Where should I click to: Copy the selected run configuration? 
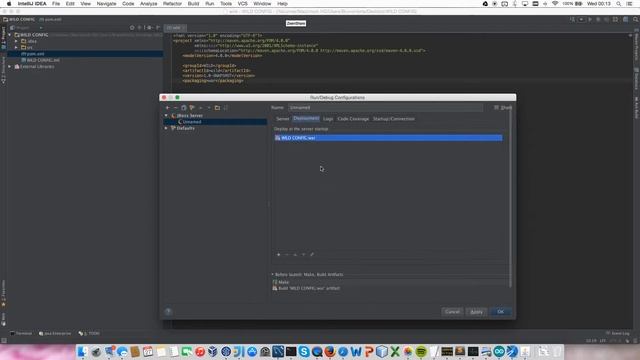[x=184, y=108]
